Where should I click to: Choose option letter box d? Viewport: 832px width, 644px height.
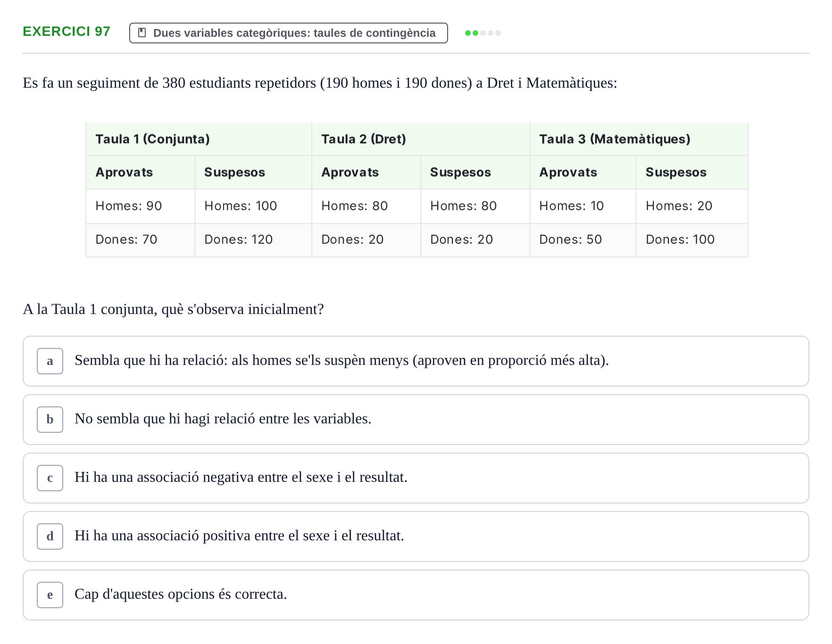pyautogui.click(x=50, y=537)
